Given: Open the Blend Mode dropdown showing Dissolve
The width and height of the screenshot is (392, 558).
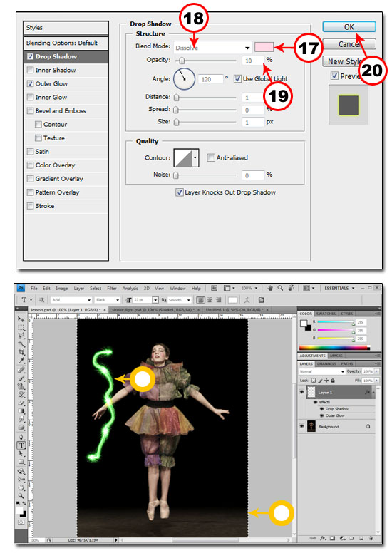Looking at the screenshot, I should click(212, 47).
